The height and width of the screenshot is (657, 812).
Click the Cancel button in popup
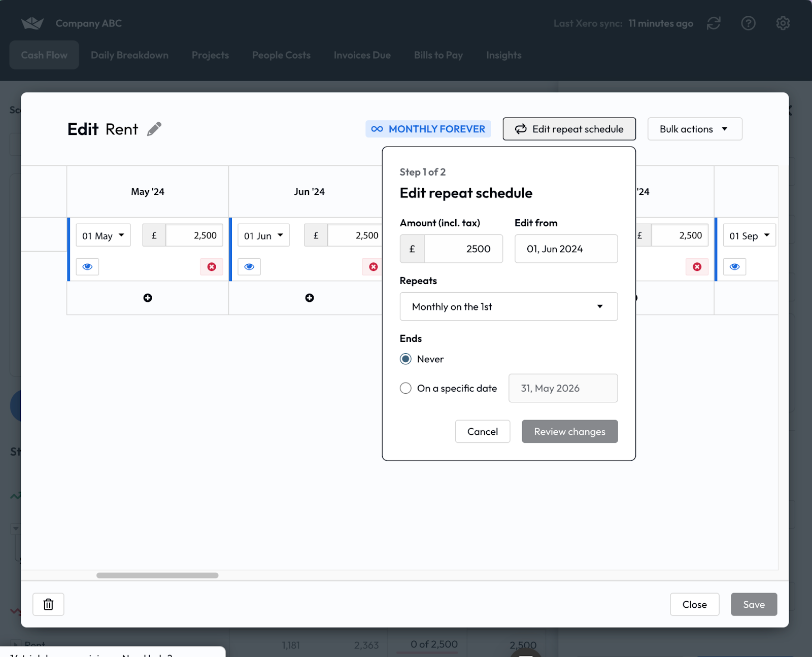(483, 432)
